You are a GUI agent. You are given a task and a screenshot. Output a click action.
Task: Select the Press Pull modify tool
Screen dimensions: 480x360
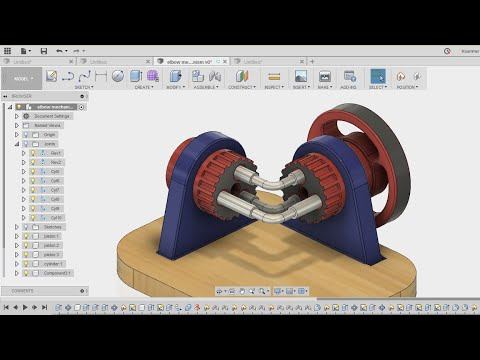176,76
